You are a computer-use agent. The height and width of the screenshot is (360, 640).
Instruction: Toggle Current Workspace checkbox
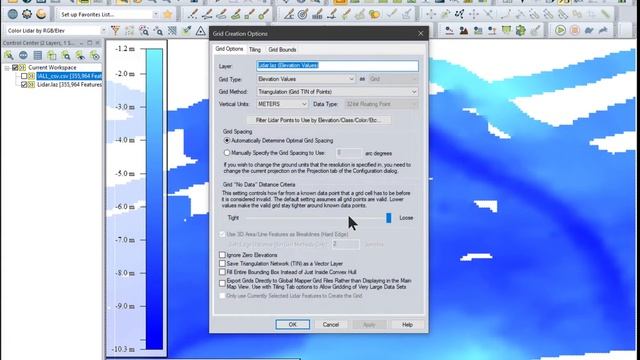tap(15, 67)
